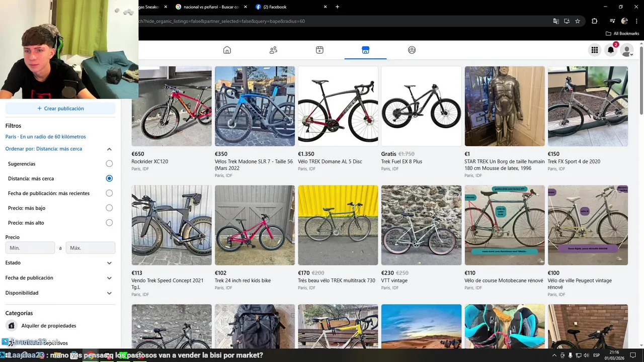The width and height of the screenshot is (644, 362).
Task: Open the Groups/Gaming profile icon
Action: click(x=412, y=50)
